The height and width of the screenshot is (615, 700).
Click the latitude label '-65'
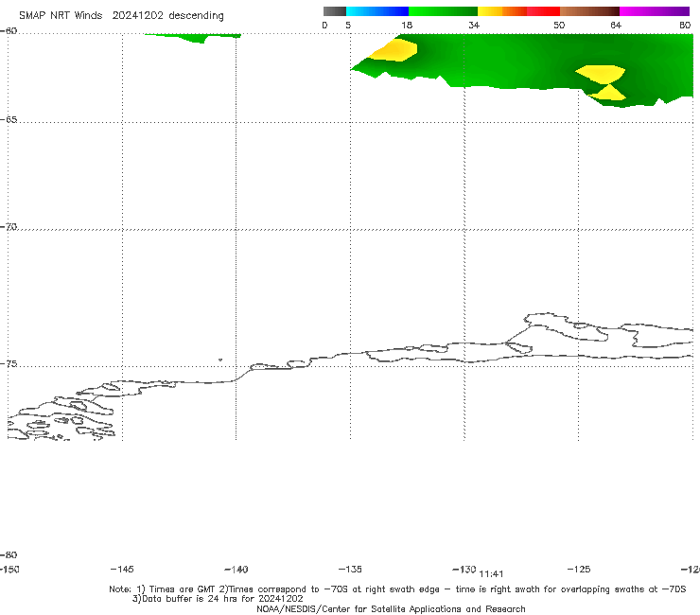(x=9, y=120)
